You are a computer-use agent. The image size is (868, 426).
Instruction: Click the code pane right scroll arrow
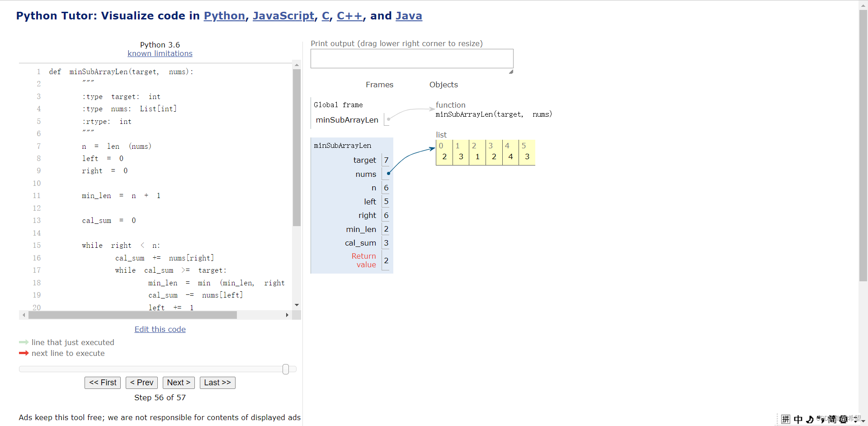[287, 315]
